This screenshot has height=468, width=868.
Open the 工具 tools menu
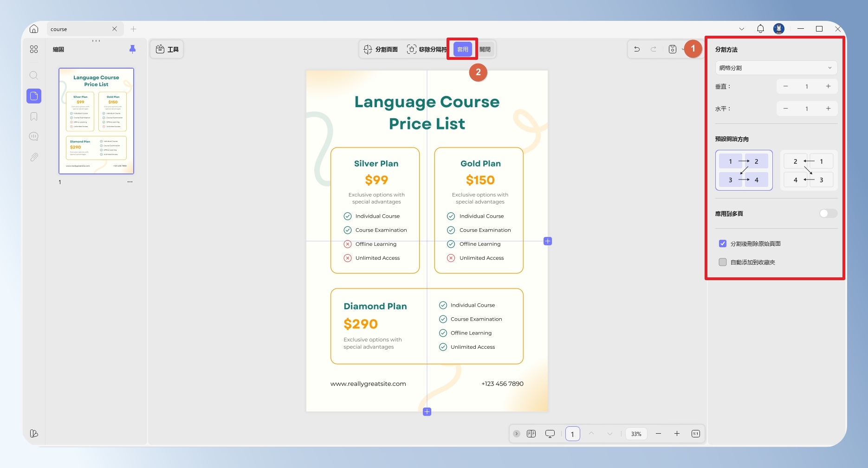pyautogui.click(x=167, y=49)
